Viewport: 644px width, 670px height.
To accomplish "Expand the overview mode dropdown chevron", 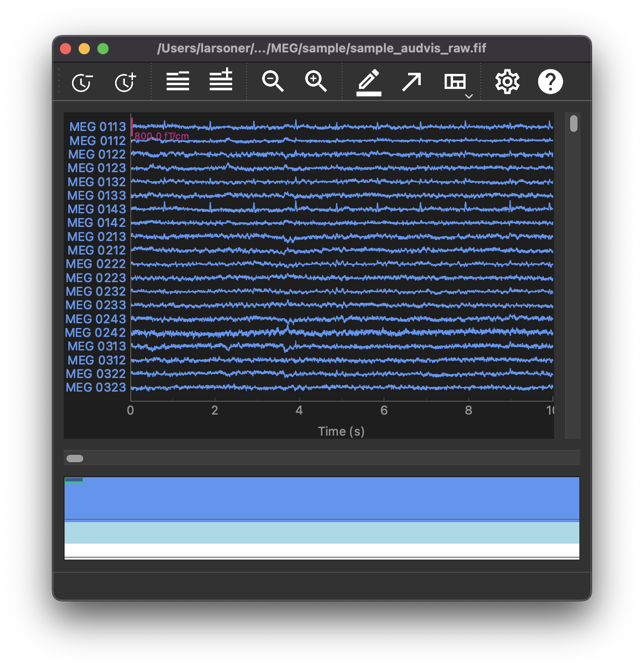I will [468, 96].
